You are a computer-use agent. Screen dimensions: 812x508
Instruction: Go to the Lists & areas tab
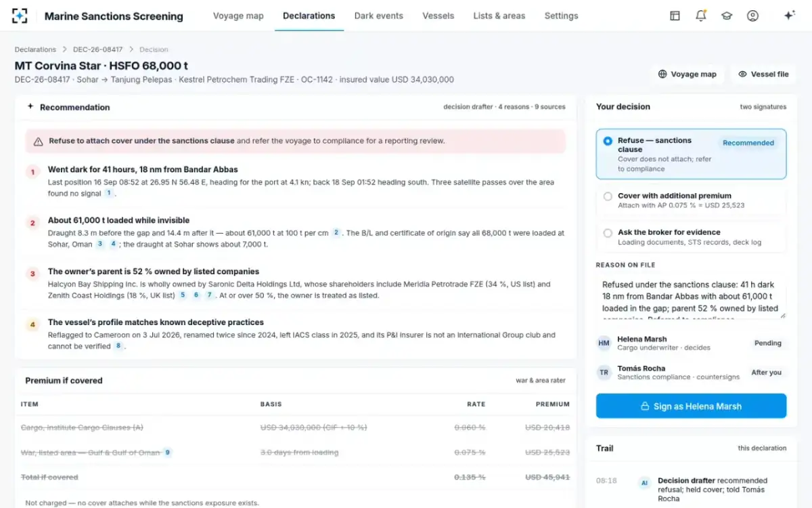[x=499, y=16]
